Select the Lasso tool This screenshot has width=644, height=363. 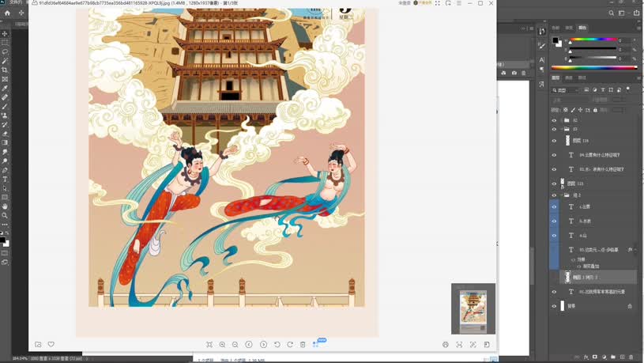tap(5, 51)
